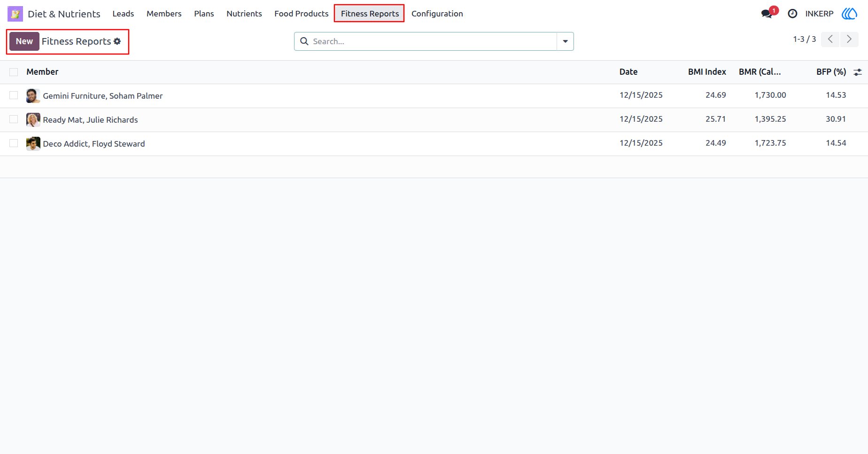Open the Leads menu
This screenshot has height=454, width=868.
tap(123, 14)
